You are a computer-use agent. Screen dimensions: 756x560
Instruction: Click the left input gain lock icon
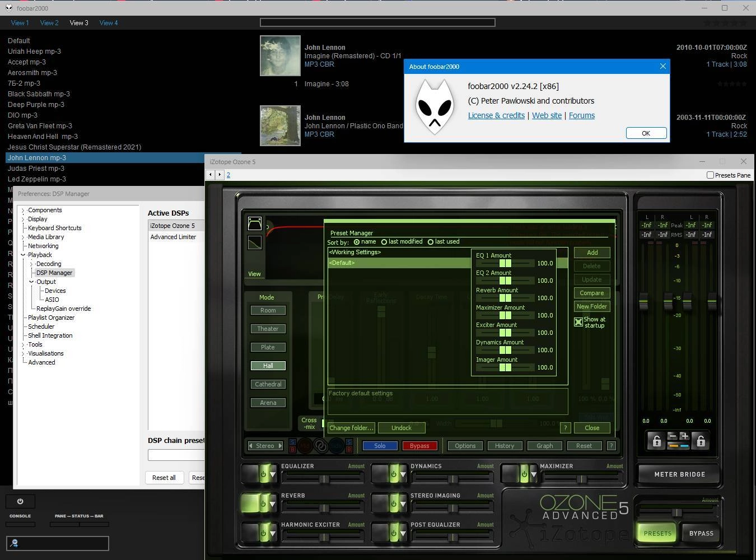656,441
